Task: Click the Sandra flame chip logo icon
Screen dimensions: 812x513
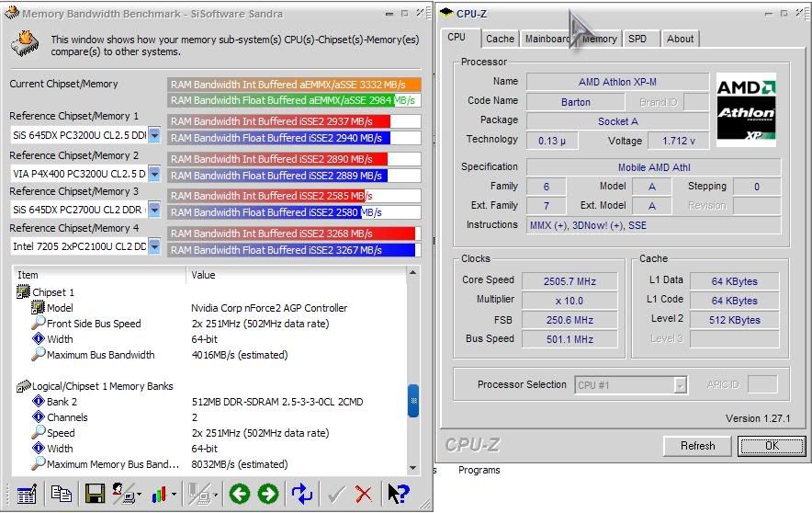Action: pos(25,43)
